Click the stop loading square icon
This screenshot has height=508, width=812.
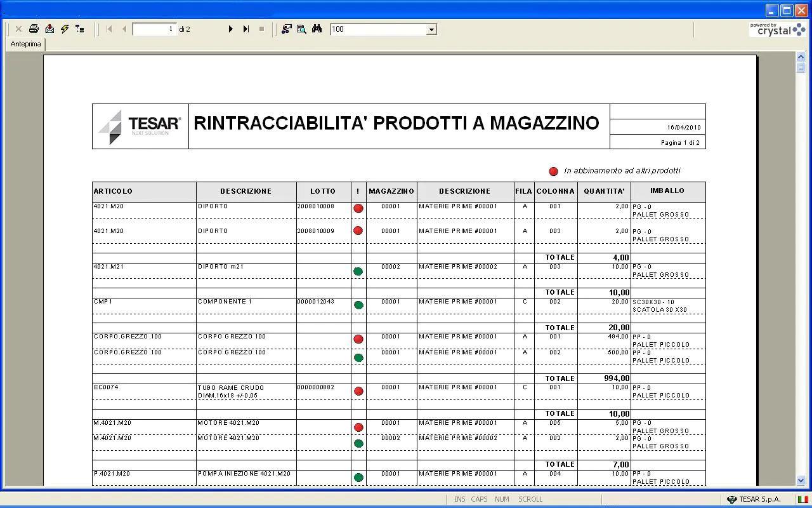click(x=261, y=29)
